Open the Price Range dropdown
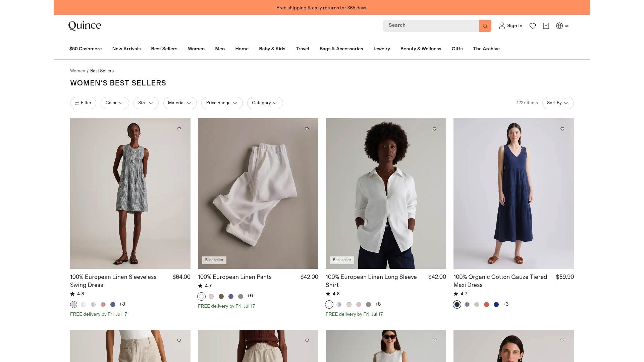The width and height of the screenshot is (644, 362). 222,103
